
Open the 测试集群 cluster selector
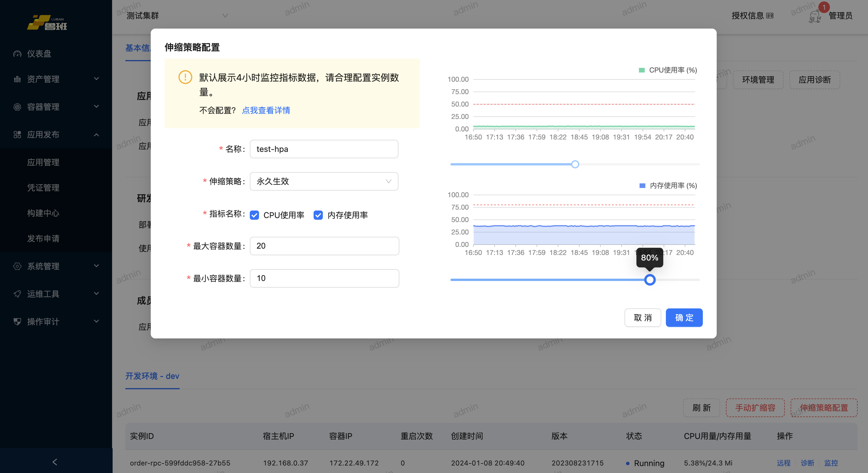coord(177,16)
